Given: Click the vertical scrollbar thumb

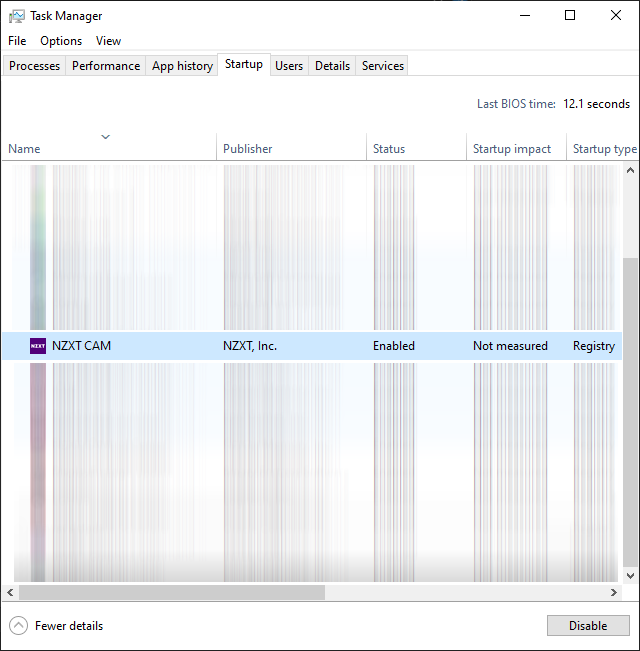Looking at the screenshot, I should point(630,413).
